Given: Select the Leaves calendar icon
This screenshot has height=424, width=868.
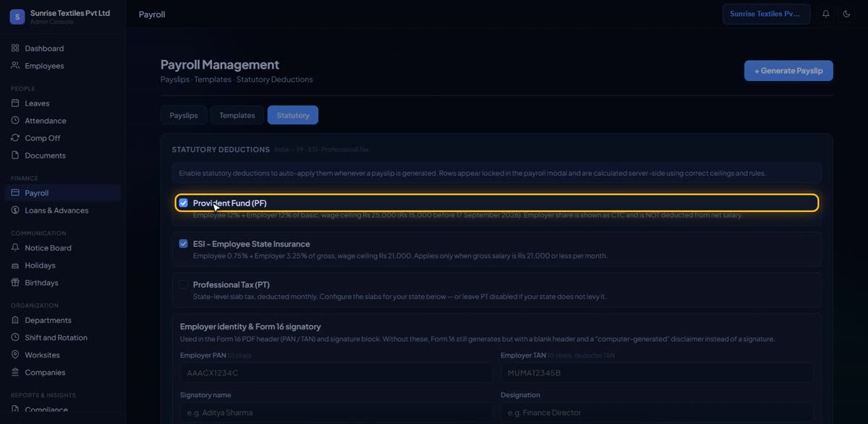Looking at the screenshot, I should tap(15, 103).
